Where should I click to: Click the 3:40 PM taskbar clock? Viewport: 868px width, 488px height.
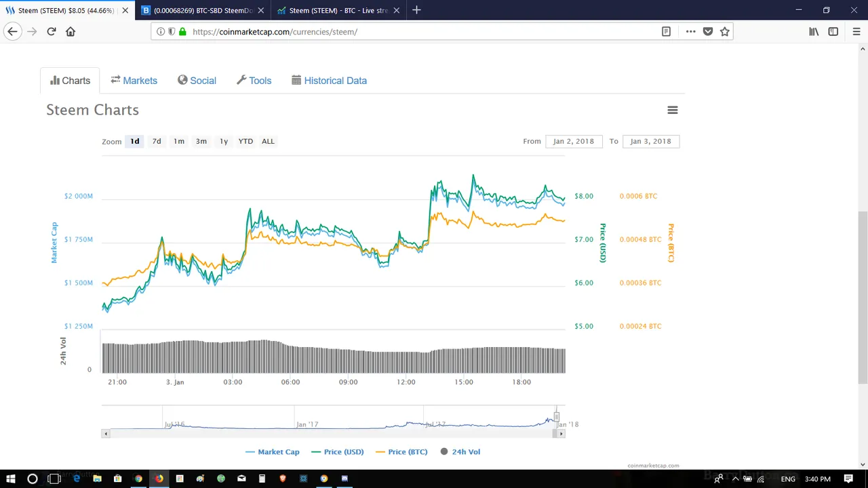pos(817,479)
